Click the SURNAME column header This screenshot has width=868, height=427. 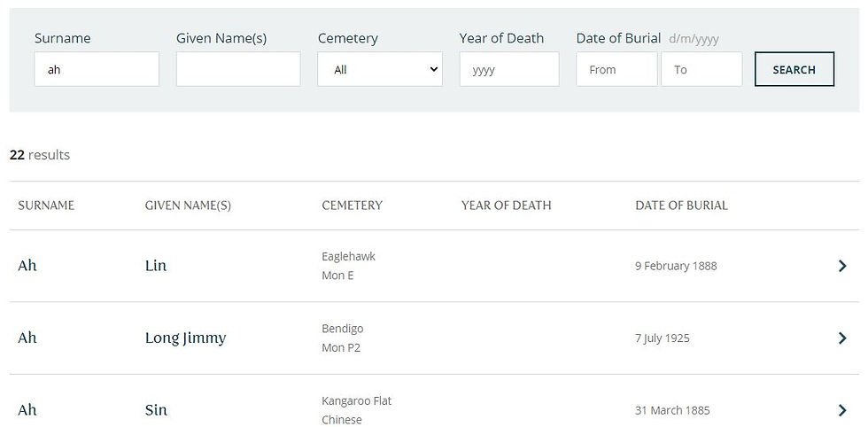click(46, 206)
